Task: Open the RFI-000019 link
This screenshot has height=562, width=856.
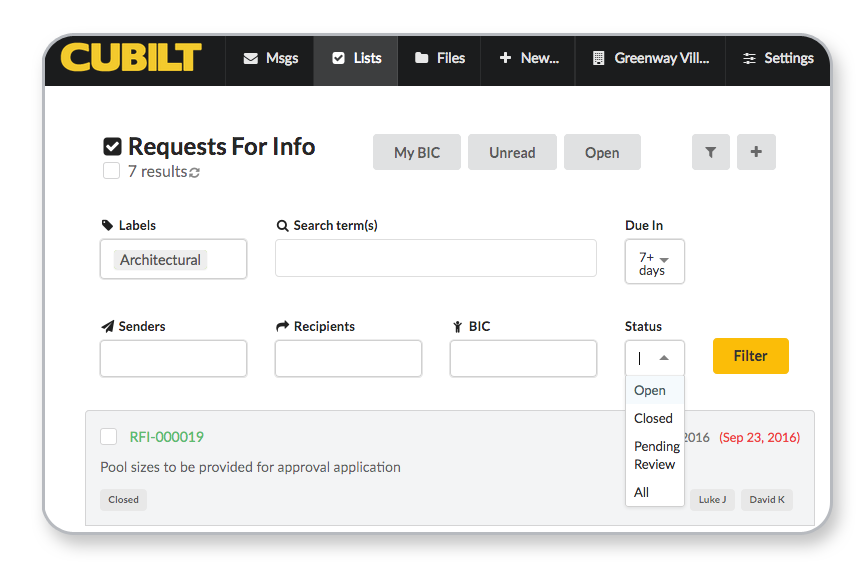Action: point(167,437)
